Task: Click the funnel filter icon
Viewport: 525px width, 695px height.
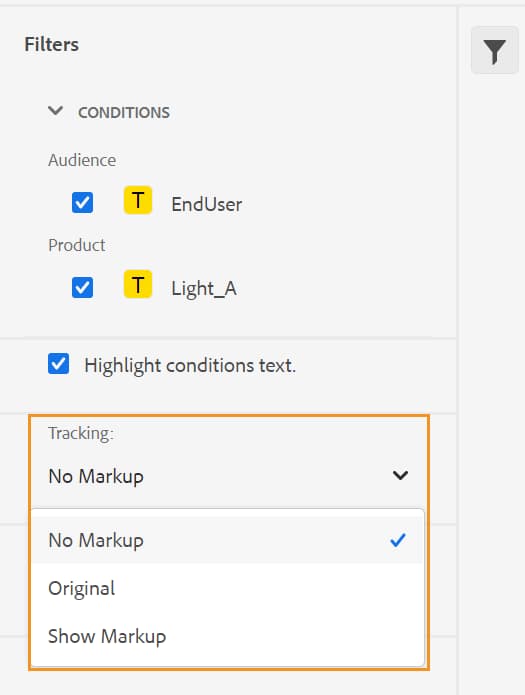Action: click(x=495, y=50)
